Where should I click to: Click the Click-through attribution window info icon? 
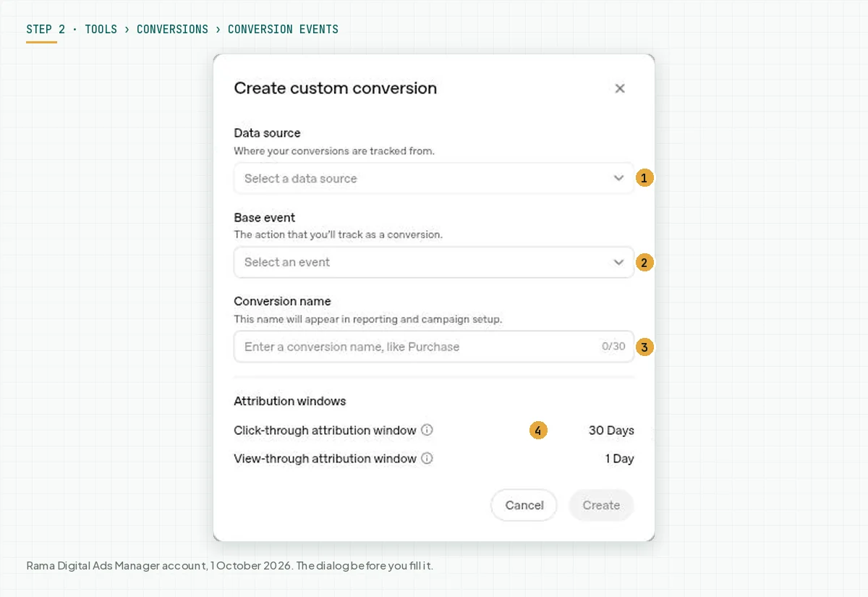(427, 430)
